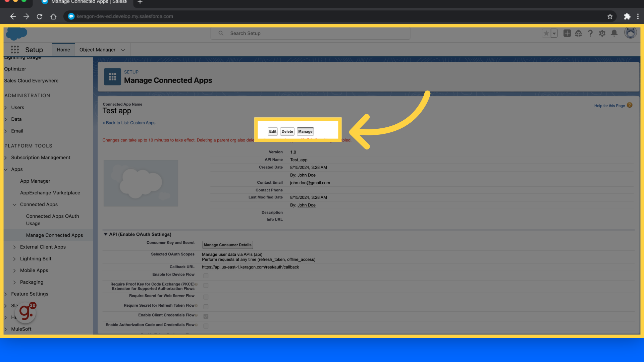
Task: Open the browser home page
Action: [x=53, y=16]
